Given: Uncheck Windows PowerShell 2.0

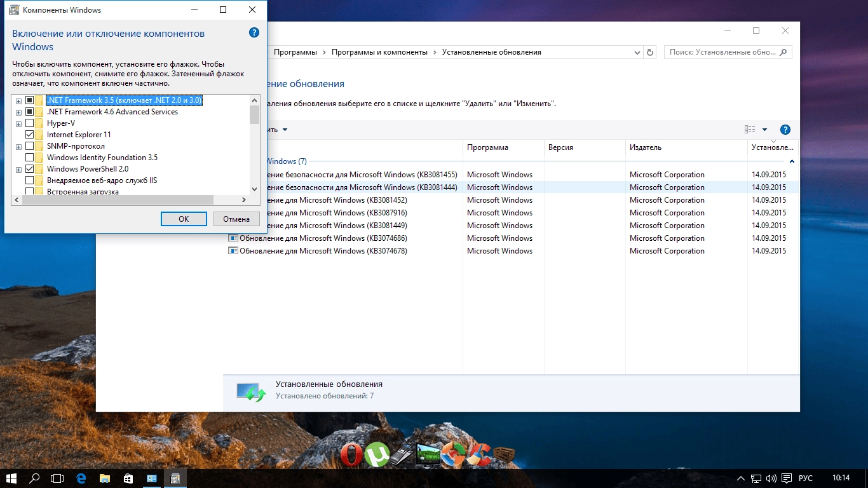Looking at the screenshot, I should tap(29, 169).
